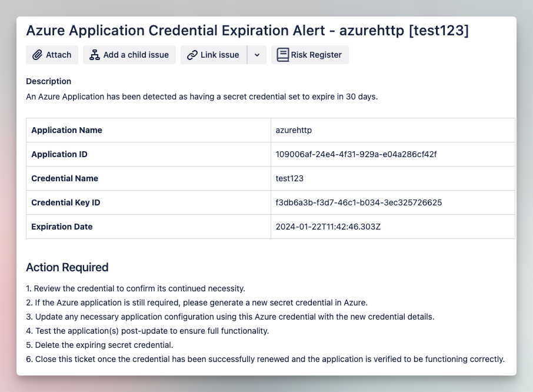The image size is (533, 392).
Task: Click the Attach button label
Action: tap(58, 55)
